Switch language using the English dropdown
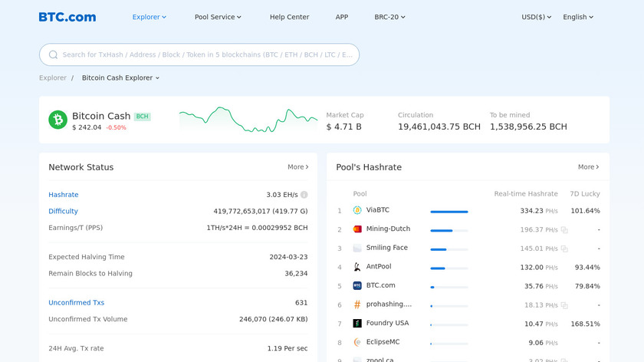 click(x=578, y=17)
